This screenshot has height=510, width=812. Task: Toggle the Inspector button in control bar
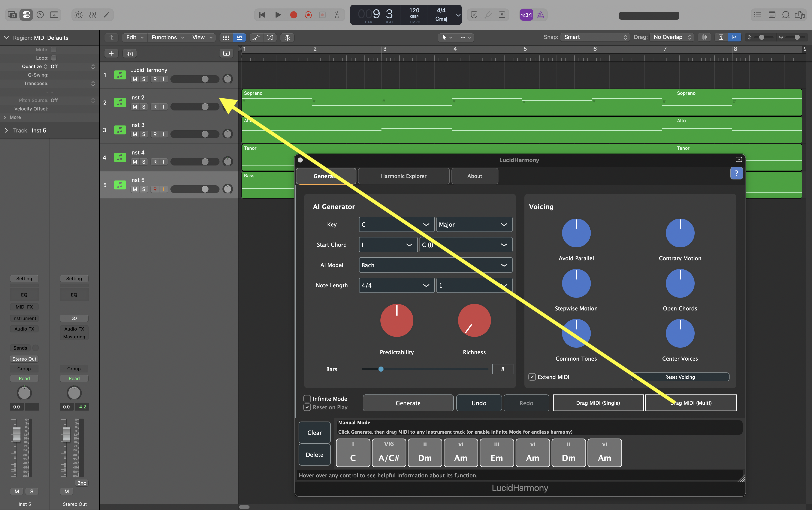[26, 15]
